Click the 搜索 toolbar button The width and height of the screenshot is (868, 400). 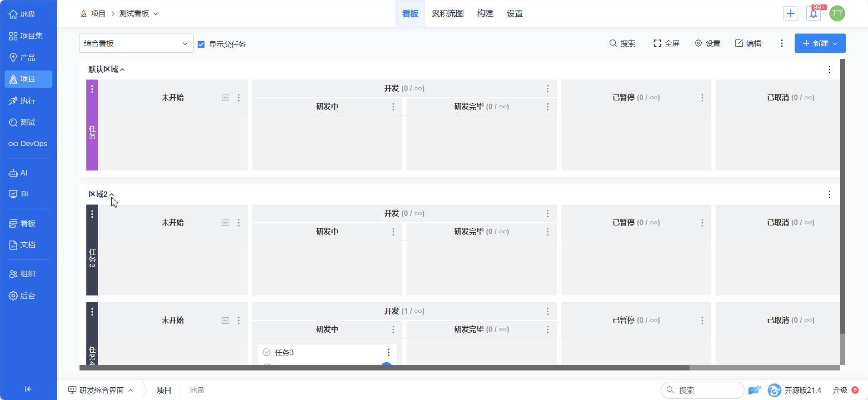[622, 43]
